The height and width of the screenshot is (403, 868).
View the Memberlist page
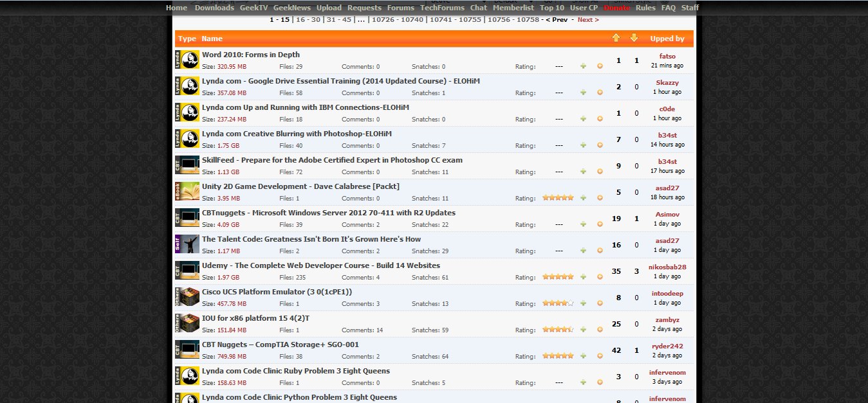tap(513, 8)
